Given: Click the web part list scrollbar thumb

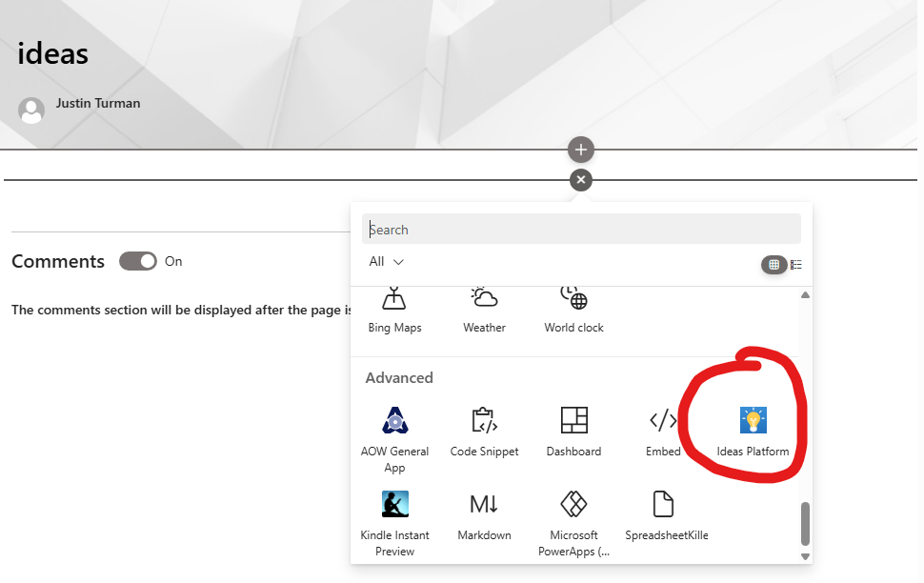Looking at the screenshot, I should pos(805,523).
